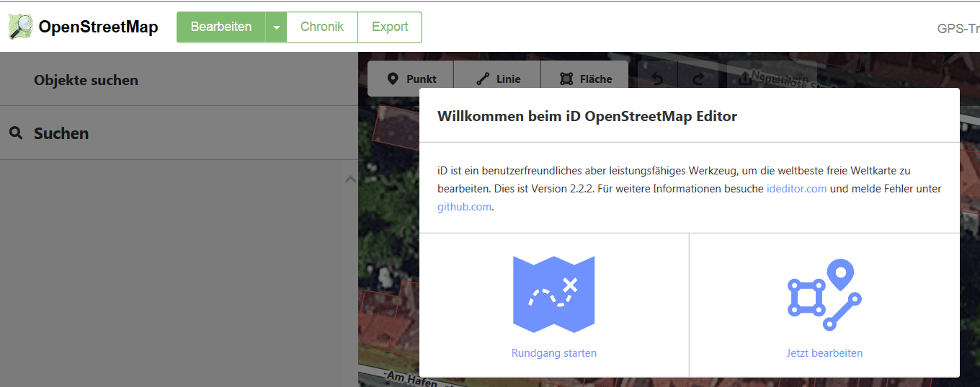Open the github.com link
The width and height of the screenshot is (980, 387).
pos(464,206)
